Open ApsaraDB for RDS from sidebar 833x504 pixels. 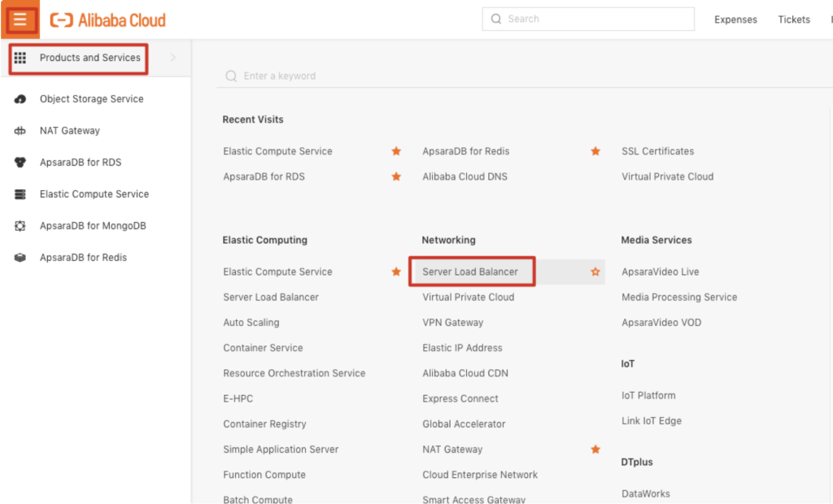pyautogui.click(x=81, y=163)
